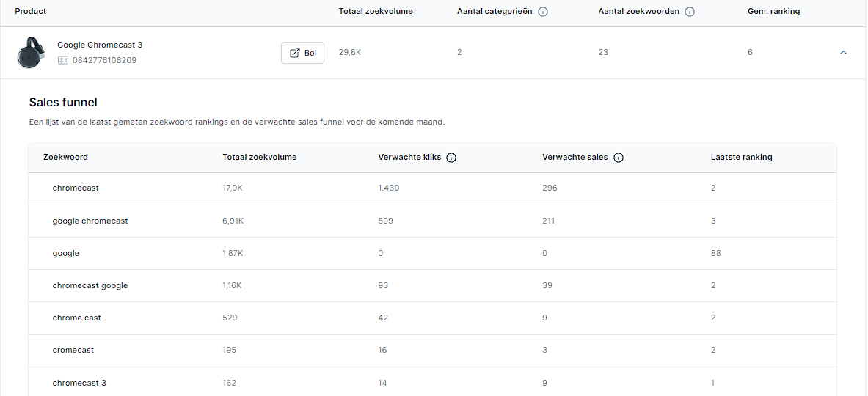This screenshot has height=396, width=868.
Task: Click the EAN barcode icon beside 0842776106209
Action: click(x=62, y=59)
